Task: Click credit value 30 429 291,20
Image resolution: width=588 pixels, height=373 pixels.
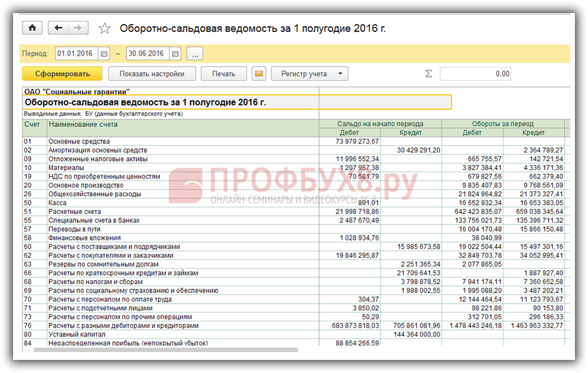Action: point(418,150)
